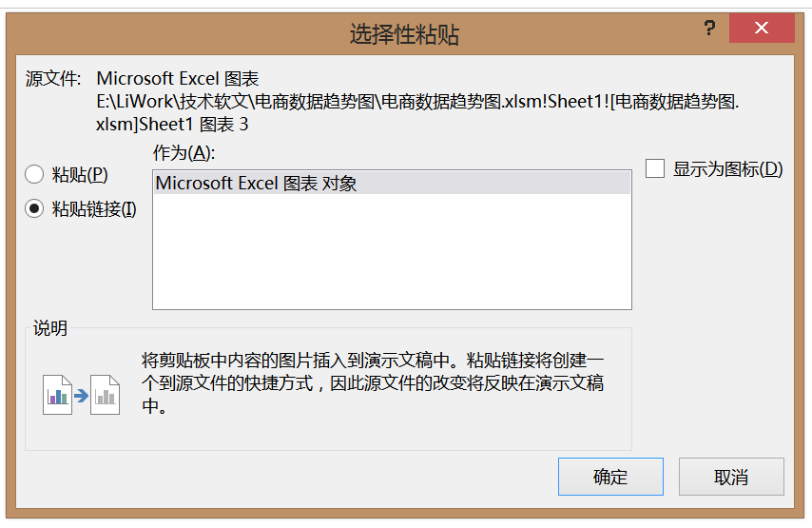Click the question mark help icon

pyautogui.click(x=709, y=28)
